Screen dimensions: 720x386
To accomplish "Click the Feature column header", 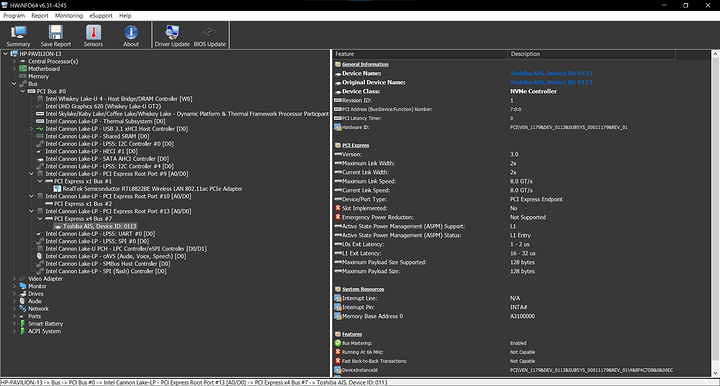I will [420, 54].
